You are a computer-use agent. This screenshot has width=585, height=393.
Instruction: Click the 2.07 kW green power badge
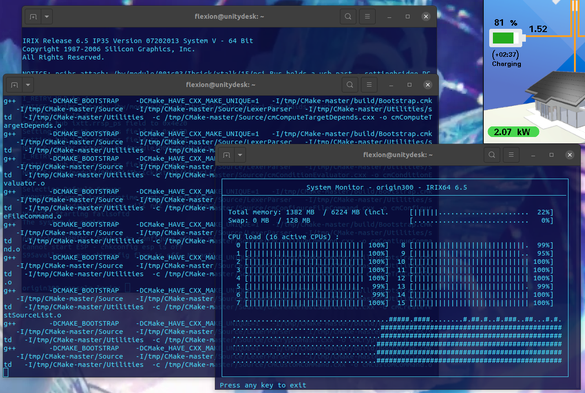tap(513, 132)
